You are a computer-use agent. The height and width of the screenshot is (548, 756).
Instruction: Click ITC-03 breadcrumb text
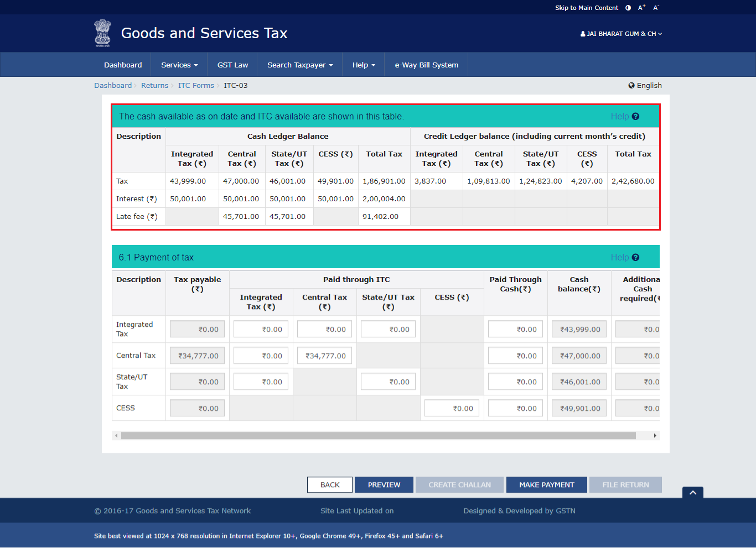pyautogui.click(x=236, y=86)
